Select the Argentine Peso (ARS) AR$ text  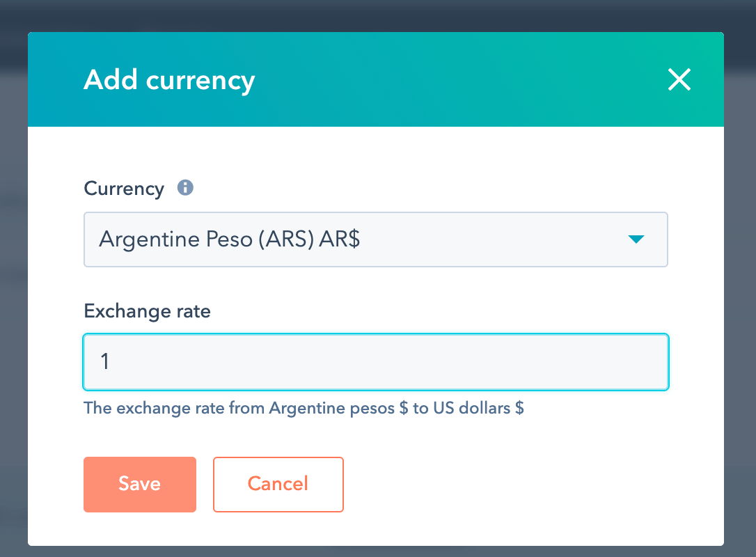coord(229,240)
